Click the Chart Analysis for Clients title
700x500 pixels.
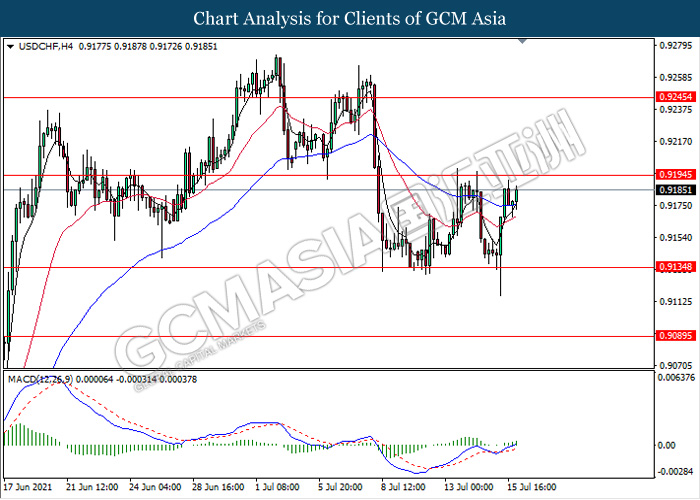pyautogui.click(x=350, y=19)
